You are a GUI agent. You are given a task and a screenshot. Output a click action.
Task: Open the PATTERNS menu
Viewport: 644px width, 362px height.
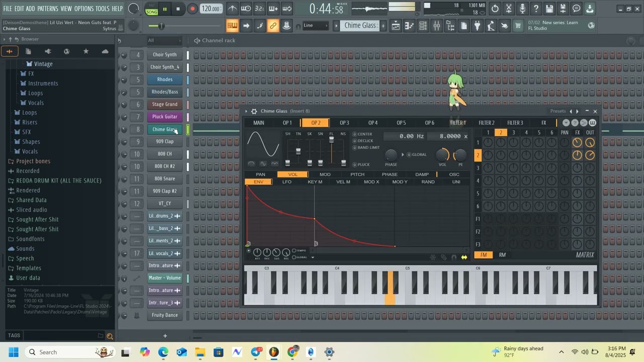pyautogui.click(x=48, y=9)
